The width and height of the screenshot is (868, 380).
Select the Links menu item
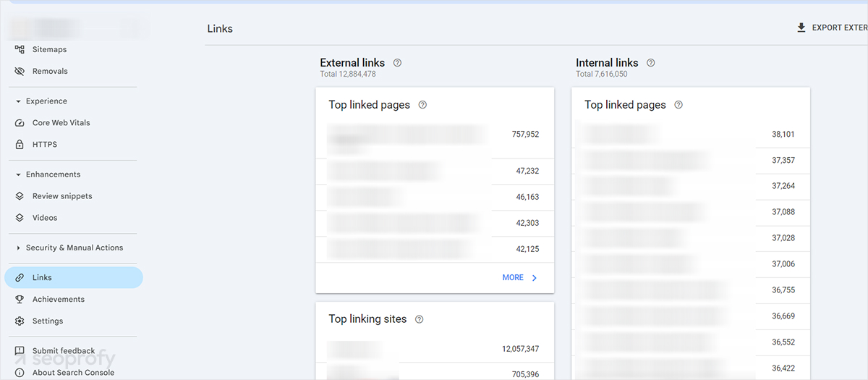[x=74, y=278]
